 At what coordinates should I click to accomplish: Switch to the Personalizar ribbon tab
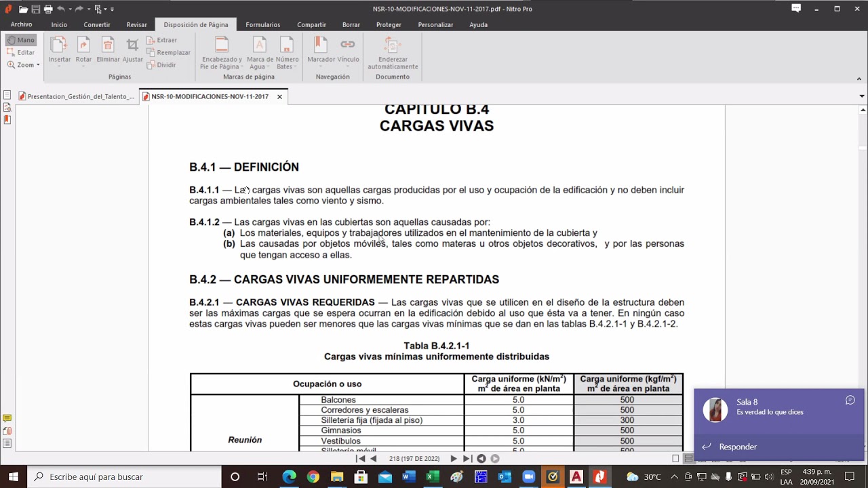point(435,24)
